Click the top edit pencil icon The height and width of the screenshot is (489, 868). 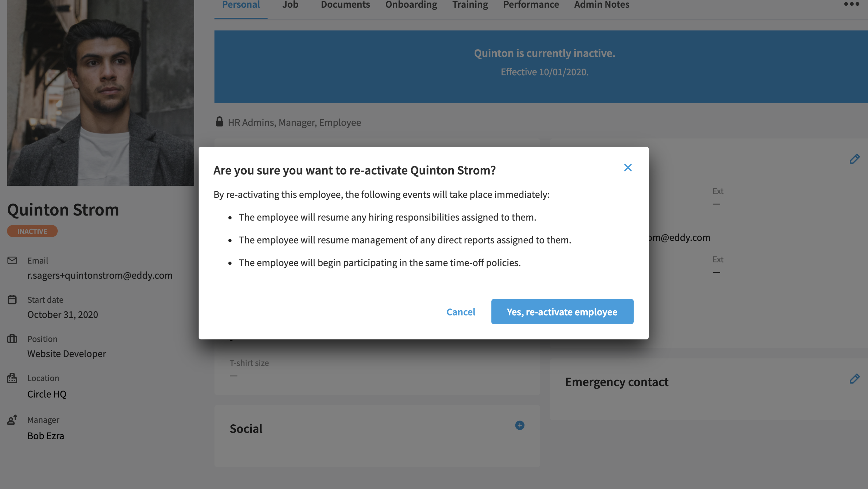(854, 159)
